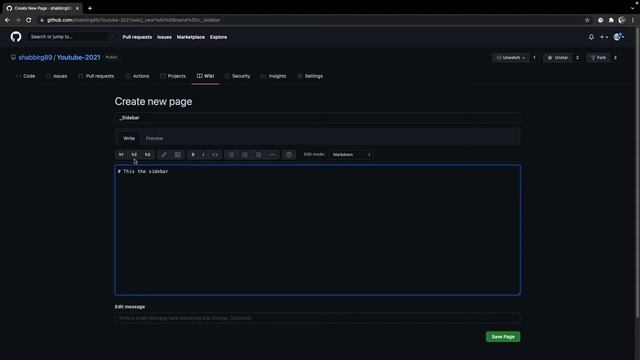Focus the Search or jump to box
The image size is (640, 360).
click(x=72, y=37)
